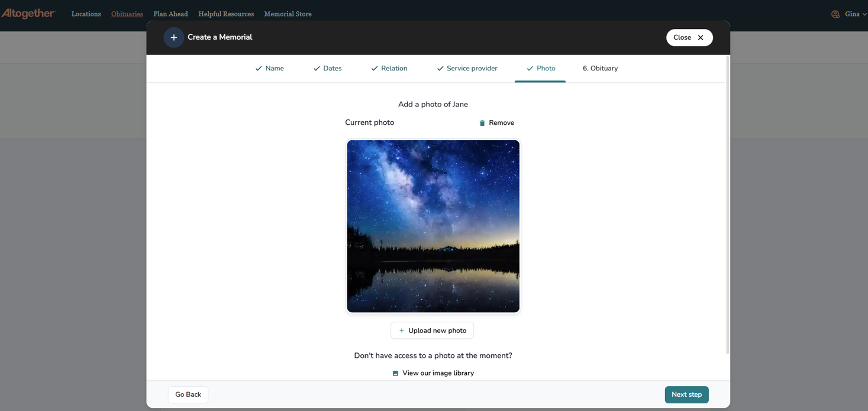Click the plus icon beside Create a Memorial
868x411 pixels.
(174, 37)
